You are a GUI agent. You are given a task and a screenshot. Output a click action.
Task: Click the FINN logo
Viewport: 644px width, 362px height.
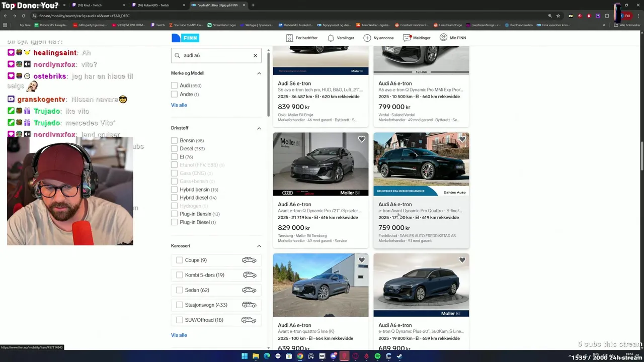[x=185, y=38]
